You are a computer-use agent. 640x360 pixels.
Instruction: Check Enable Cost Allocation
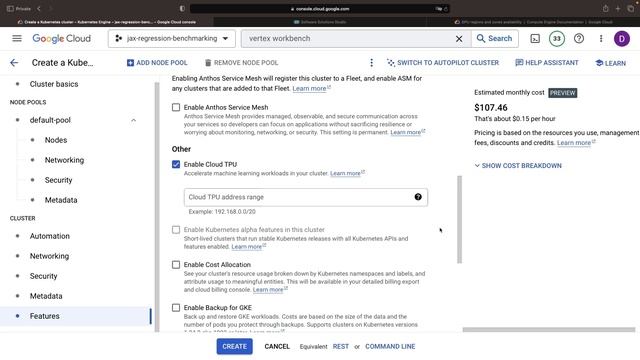[x=176, y=264]
